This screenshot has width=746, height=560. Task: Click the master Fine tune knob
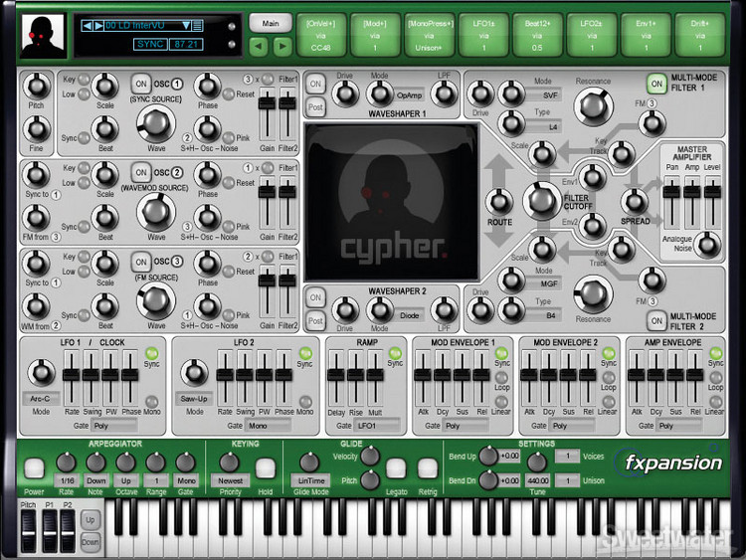click(x=36, y=129)
